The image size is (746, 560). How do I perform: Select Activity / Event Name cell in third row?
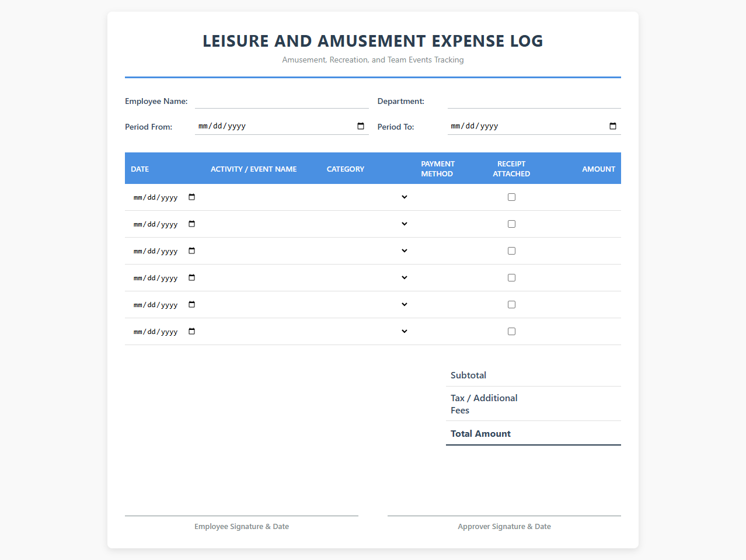[263, 251]
